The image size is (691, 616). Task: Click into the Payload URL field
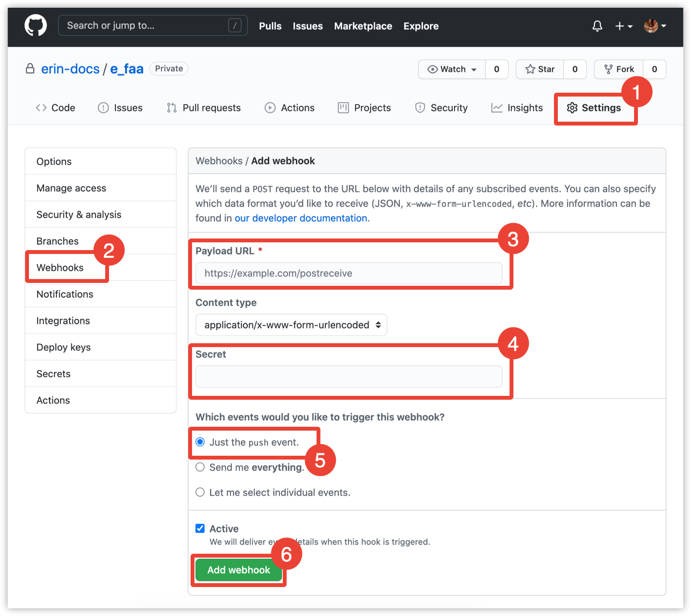click(348, 273)
